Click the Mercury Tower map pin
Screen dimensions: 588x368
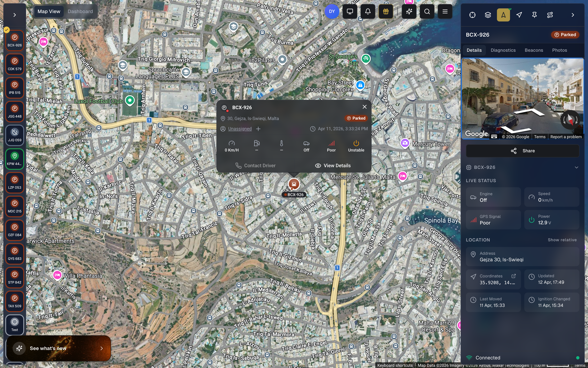click(405, 143)
